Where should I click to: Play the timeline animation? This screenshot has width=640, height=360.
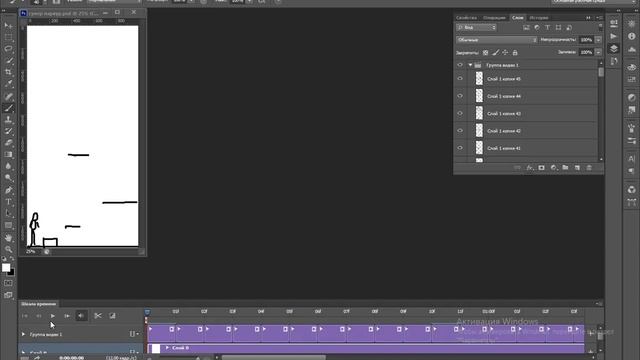tap(53, 316)
